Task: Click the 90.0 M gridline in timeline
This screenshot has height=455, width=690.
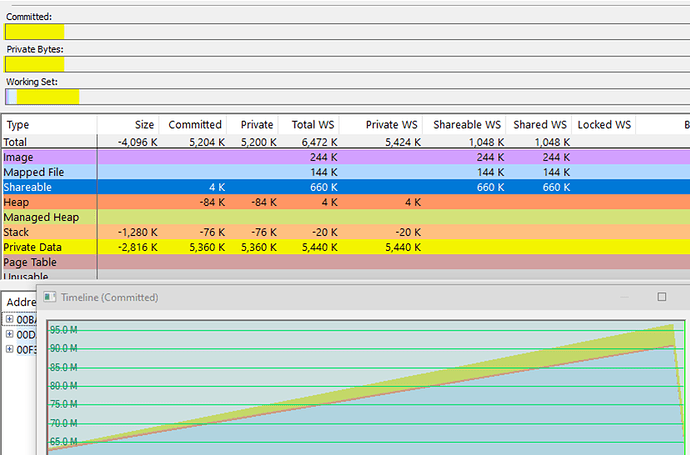Action: [x=366, y=349]
